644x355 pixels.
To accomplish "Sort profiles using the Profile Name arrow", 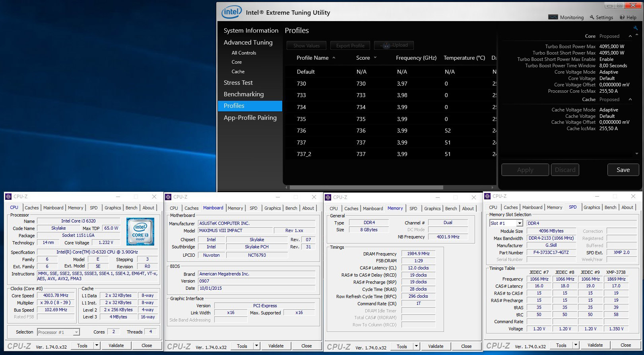I will click(334, 58).
